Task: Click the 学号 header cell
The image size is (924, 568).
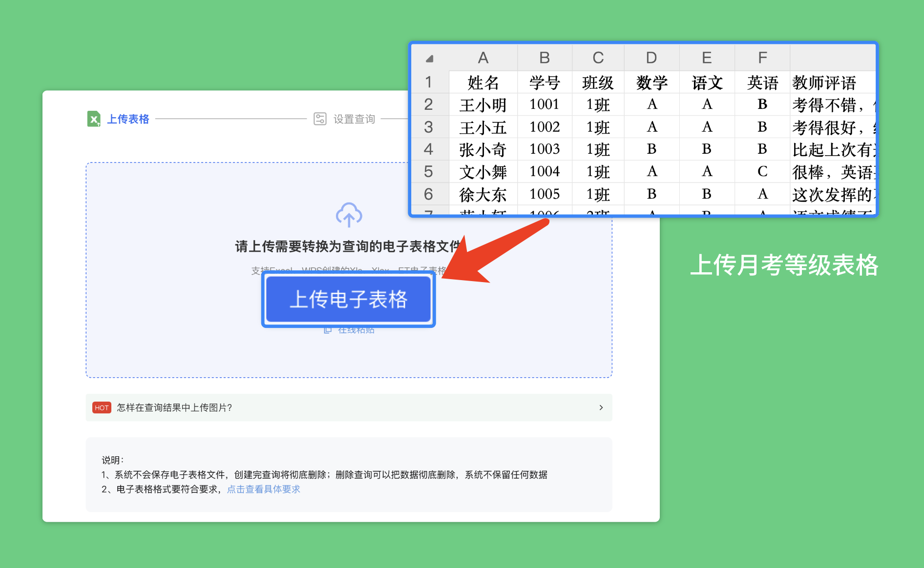Action: click(x=545, y=82)
